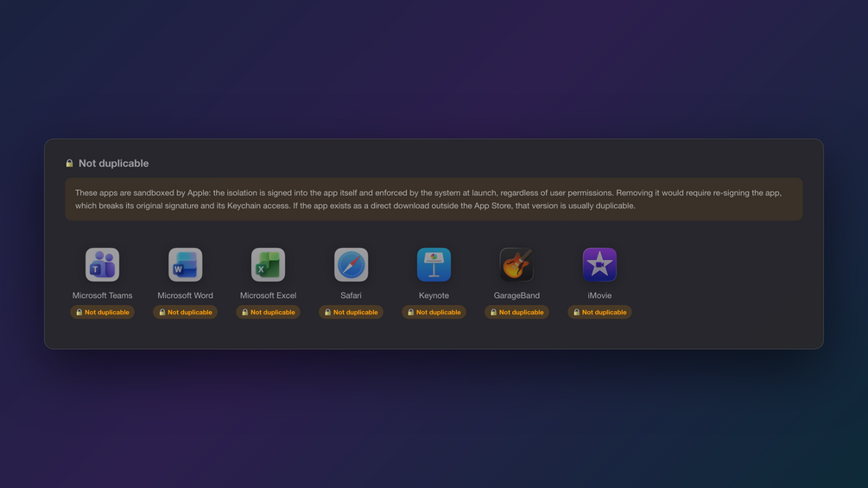Viewport: 868px width, 488px height.
Task: Click the Safari name label
Action: coord(351,295)
